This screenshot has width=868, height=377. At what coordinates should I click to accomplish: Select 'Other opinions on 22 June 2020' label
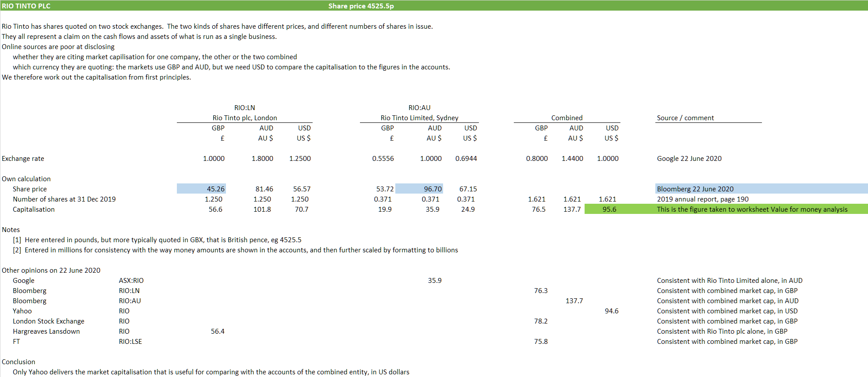[51, 270]
